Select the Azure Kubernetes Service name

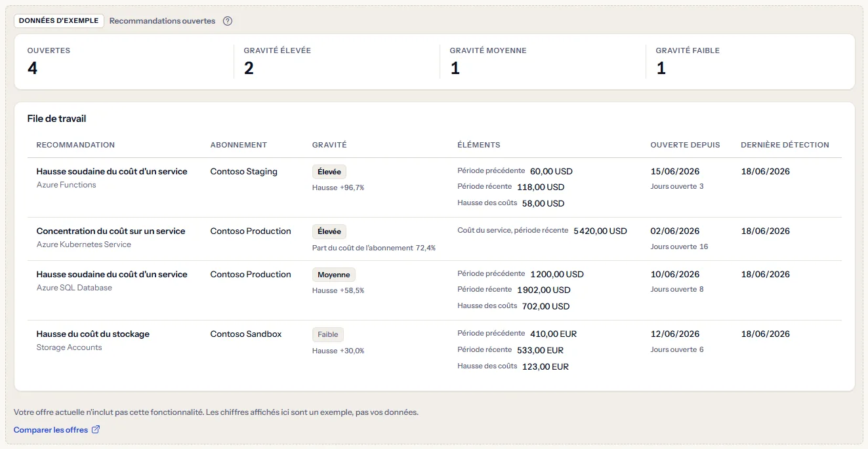click(x=84, y=244)
